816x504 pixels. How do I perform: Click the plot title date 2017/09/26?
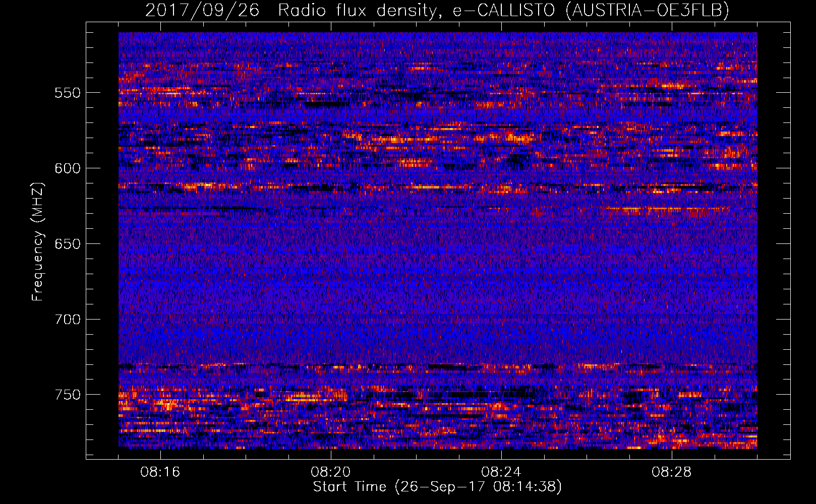coord(202,10)
